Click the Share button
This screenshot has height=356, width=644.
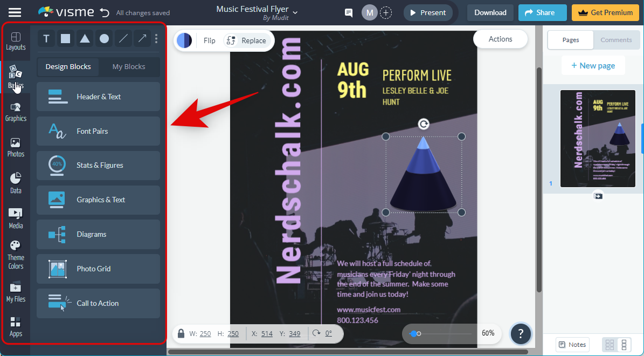point(542,13)
